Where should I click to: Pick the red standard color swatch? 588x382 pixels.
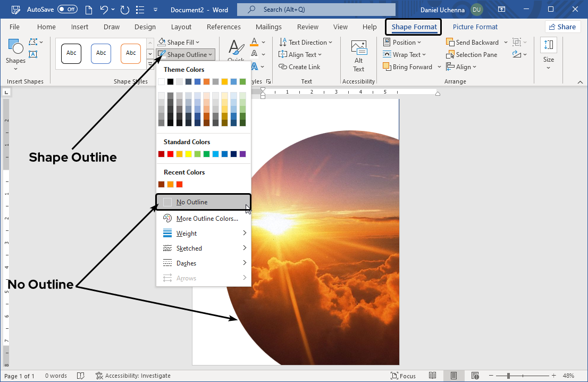point(170,154)
